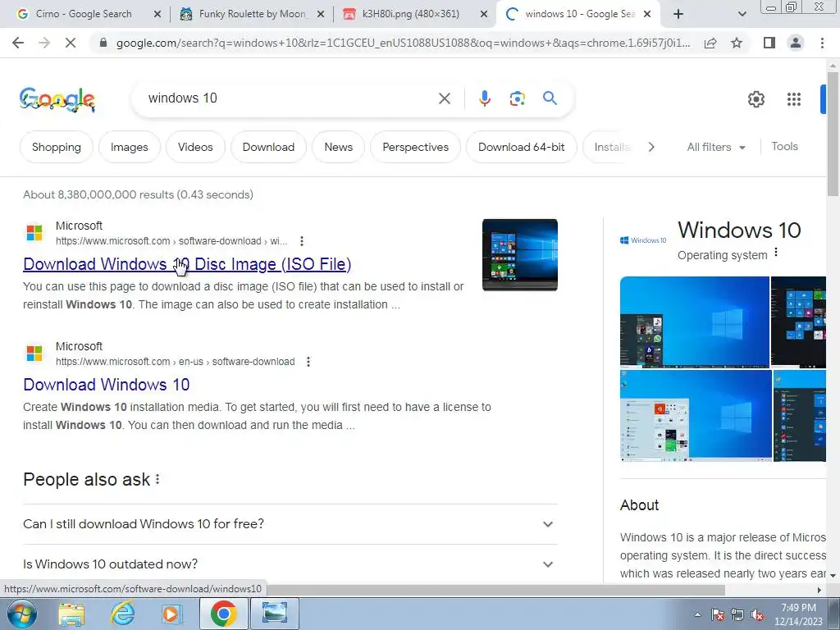Click the vertical page scrollbar

point(833,134)
